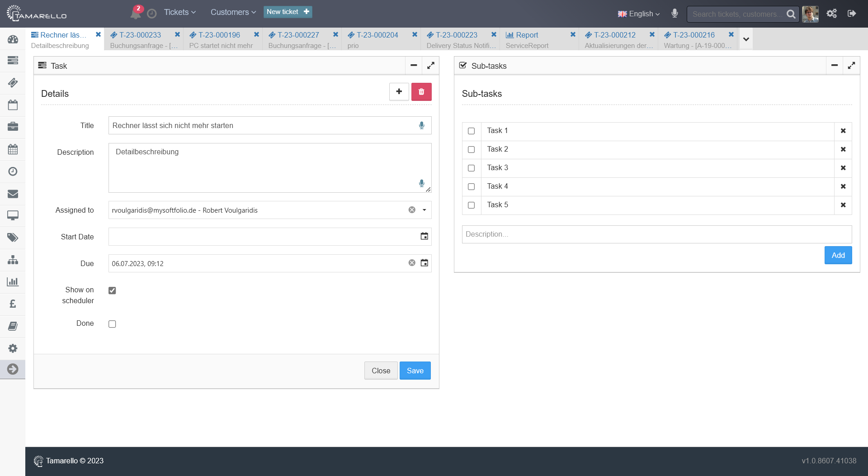Add a new detail with the plus button
This screenshot has width=868, height=476.
pyautogui.click(x=399, y=92)
